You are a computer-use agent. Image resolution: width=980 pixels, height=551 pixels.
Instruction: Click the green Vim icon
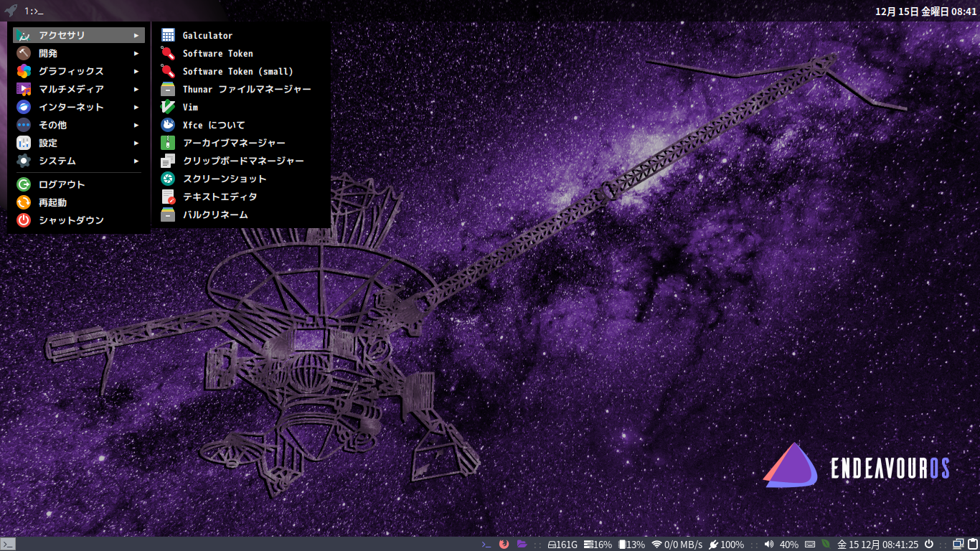click(168, 107)
